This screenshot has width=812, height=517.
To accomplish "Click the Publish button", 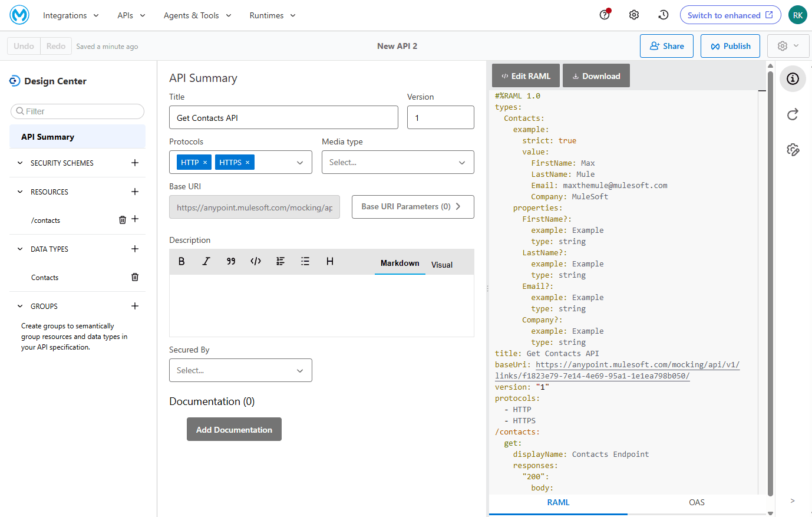I will (x=730, y=46).
